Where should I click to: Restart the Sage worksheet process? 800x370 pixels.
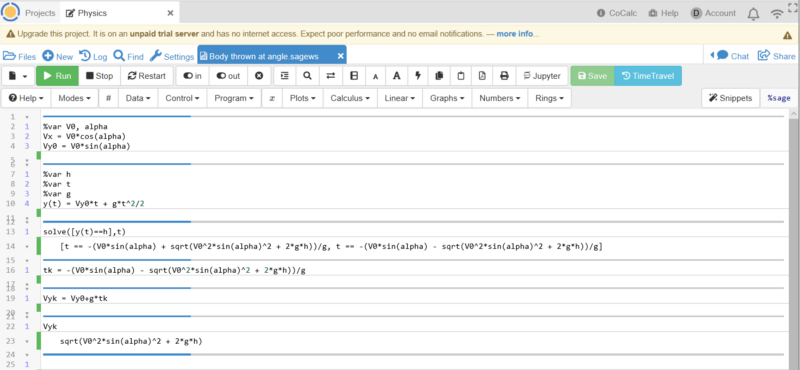click(147, 76)
